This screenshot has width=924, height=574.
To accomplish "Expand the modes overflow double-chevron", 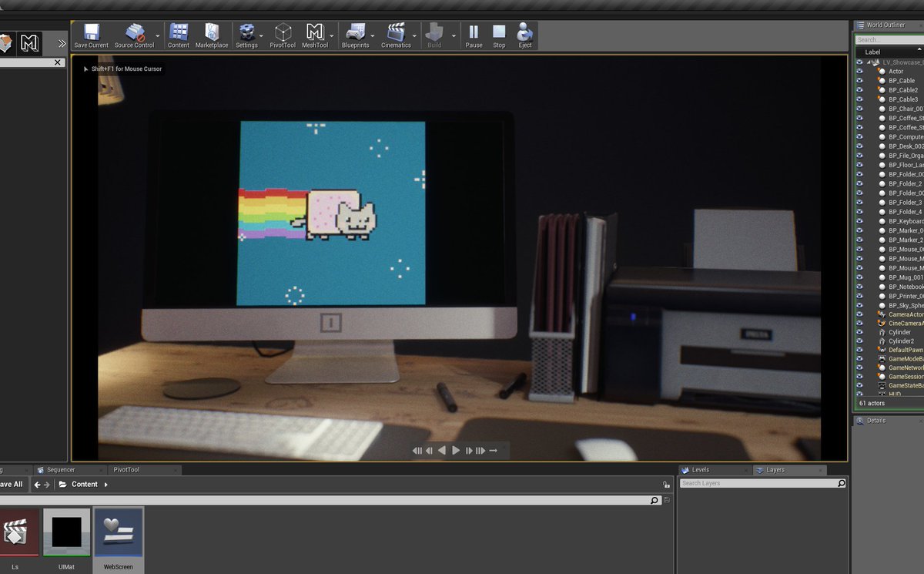I will 62,44.
